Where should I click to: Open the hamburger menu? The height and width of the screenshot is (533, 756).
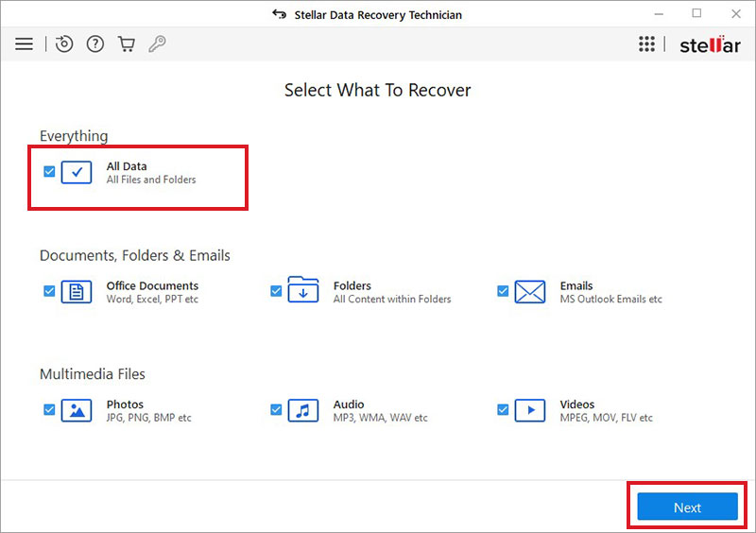coord(25,44)
